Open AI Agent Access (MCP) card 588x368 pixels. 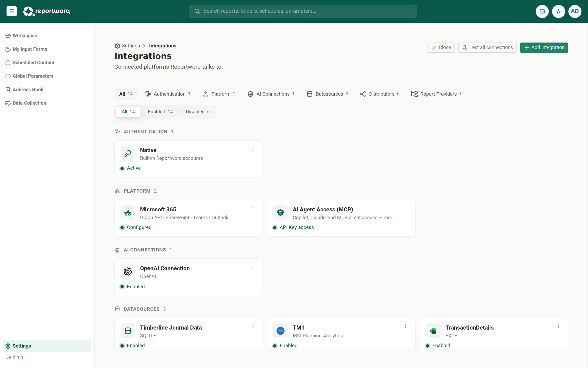coord(341,218)
